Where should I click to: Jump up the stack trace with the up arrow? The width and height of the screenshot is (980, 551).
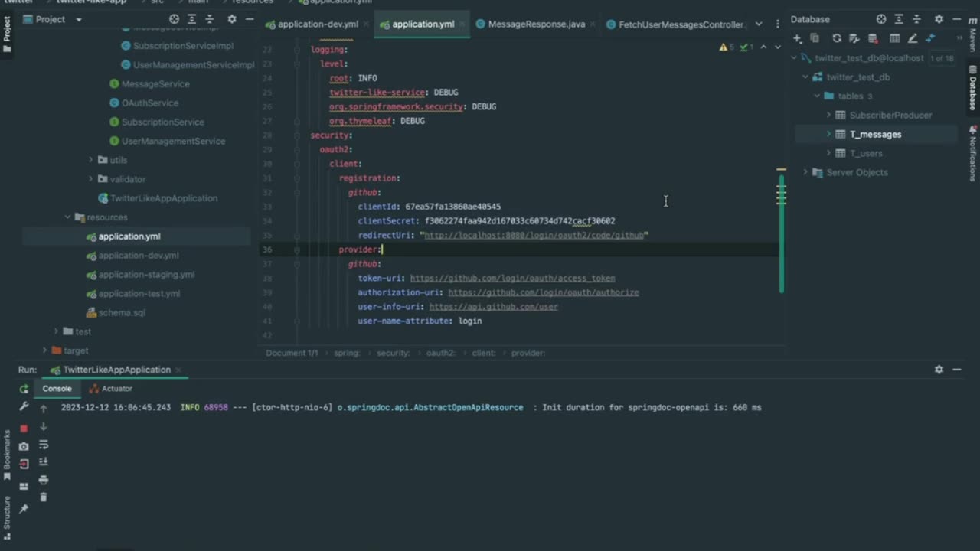[x=44, y=408]
